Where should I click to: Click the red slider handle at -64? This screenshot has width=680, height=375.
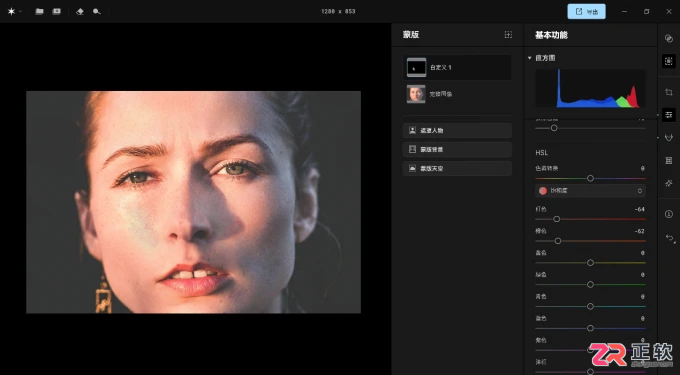tap(556, 219)
